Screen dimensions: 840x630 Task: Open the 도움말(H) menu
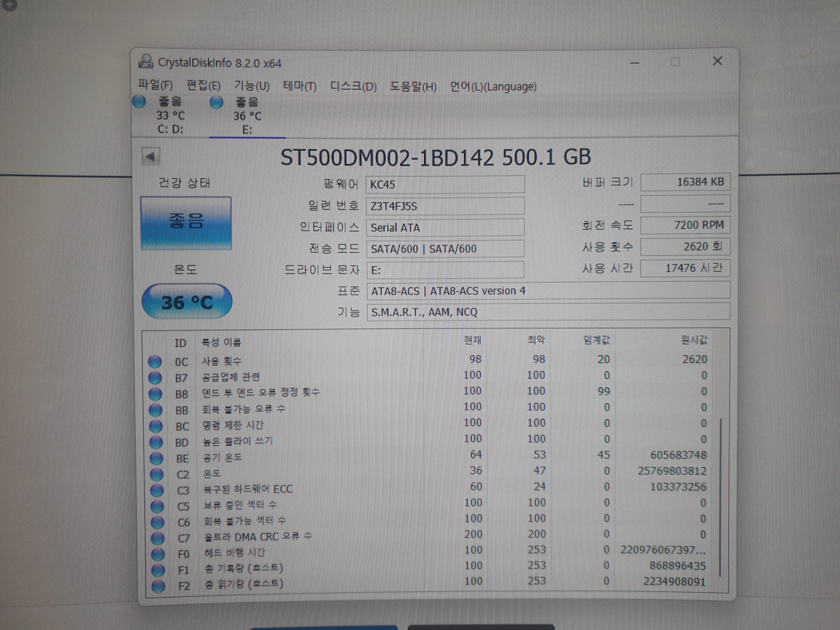pyautogui.click(x=413, y=87)
